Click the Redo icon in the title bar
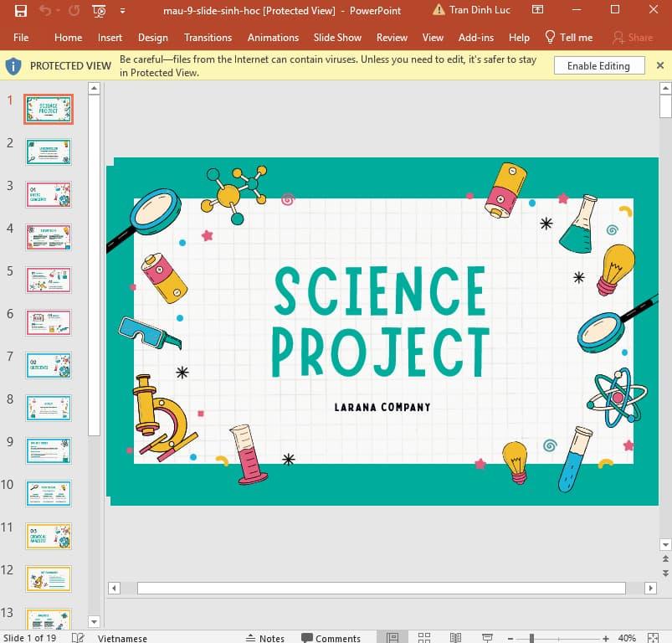 click(75, 10)
